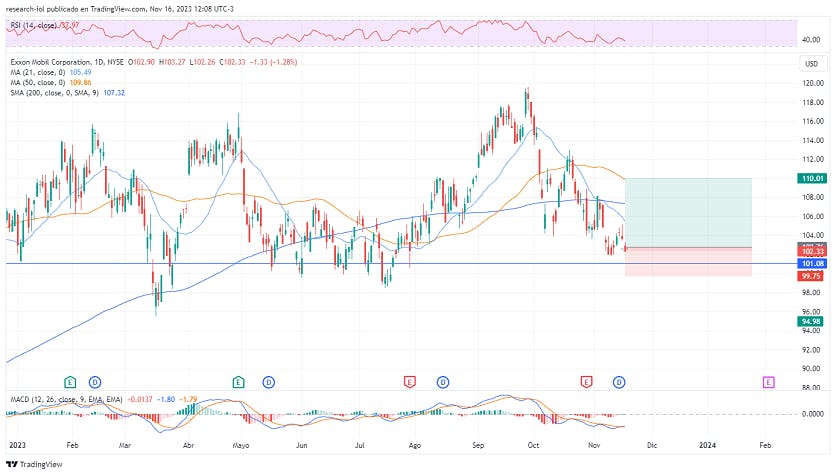Click the 94.98 green price label
The height and width of the screenshot is (475, 836).
click(x=812, y=321)
